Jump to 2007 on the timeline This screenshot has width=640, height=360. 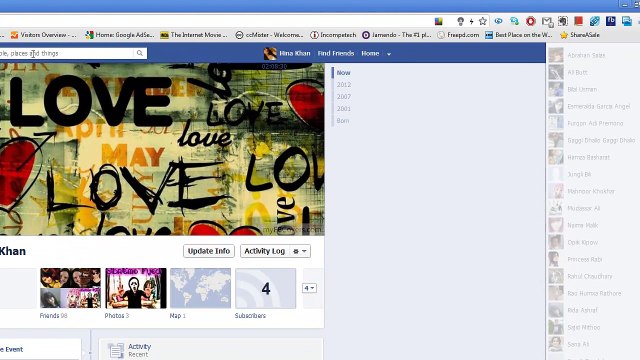(344, 97)
